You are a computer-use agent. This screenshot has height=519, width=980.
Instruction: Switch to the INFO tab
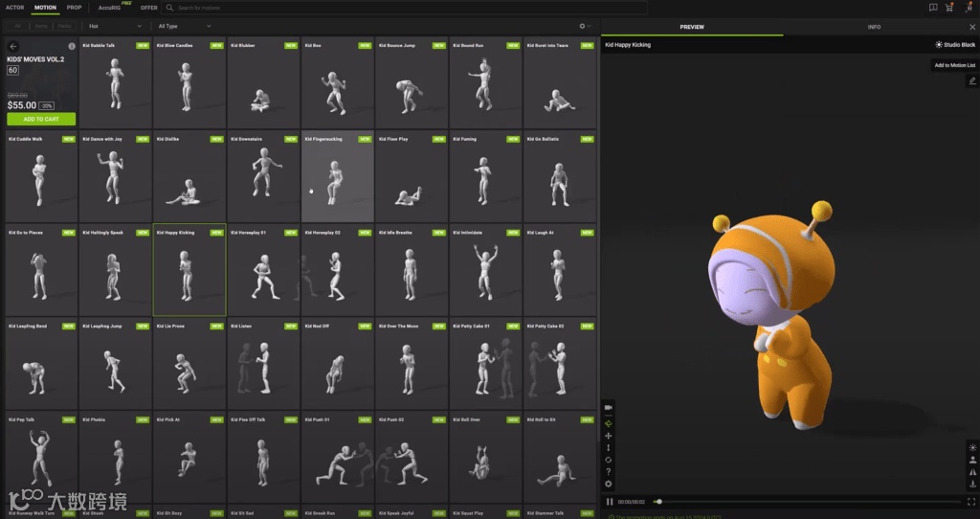point(874,27)
